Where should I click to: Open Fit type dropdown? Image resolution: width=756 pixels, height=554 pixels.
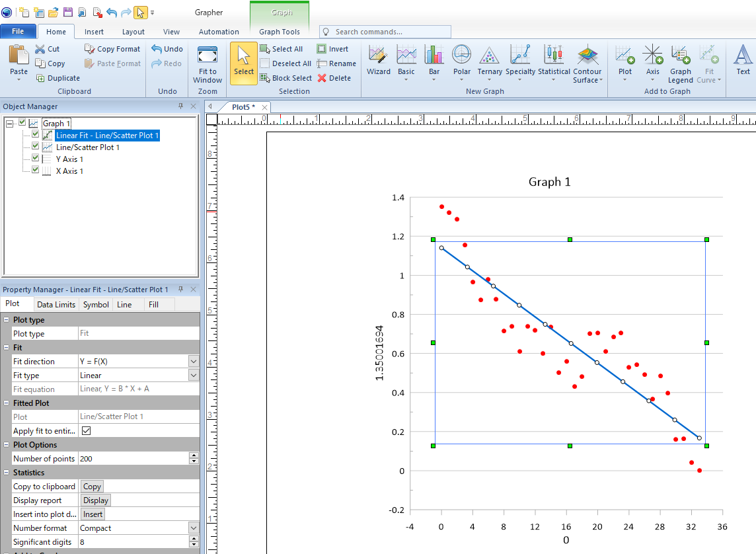pyautogui.click(x=194, y=375)
